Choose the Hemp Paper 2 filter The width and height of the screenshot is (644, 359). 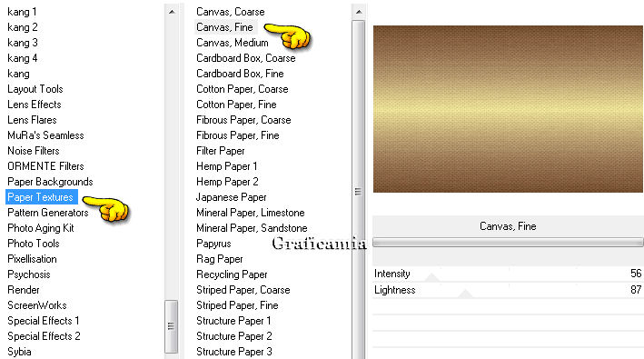click(228, 182)
